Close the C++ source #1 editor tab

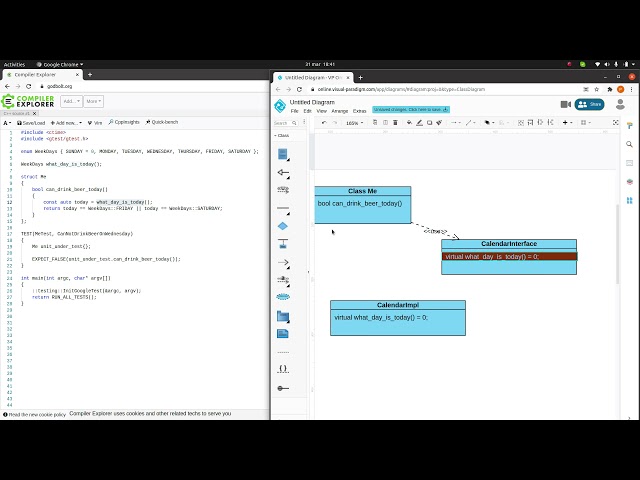(x=35, y=113)
